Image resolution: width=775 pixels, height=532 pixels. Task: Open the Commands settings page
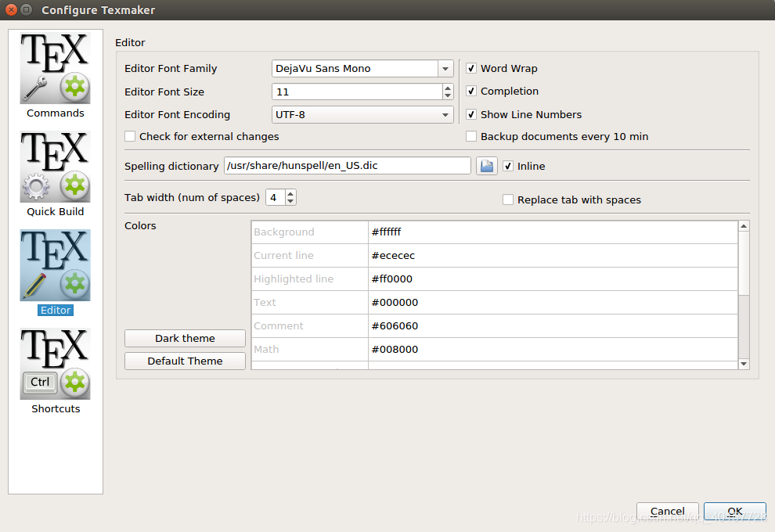55,76
